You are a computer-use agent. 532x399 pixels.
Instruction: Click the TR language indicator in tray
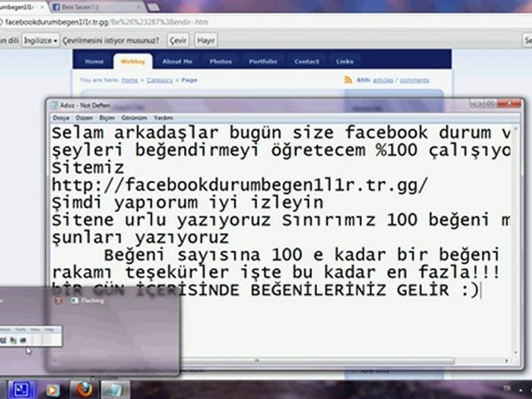[x=507, y=388]
